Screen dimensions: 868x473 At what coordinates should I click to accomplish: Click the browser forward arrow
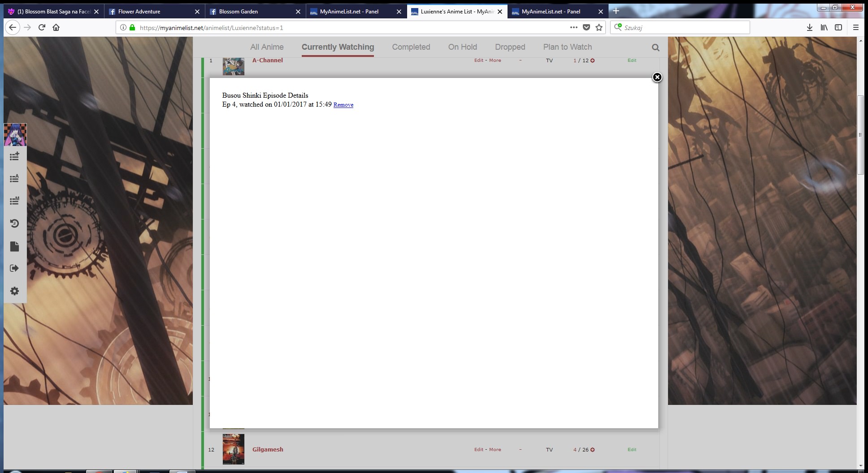27,27
